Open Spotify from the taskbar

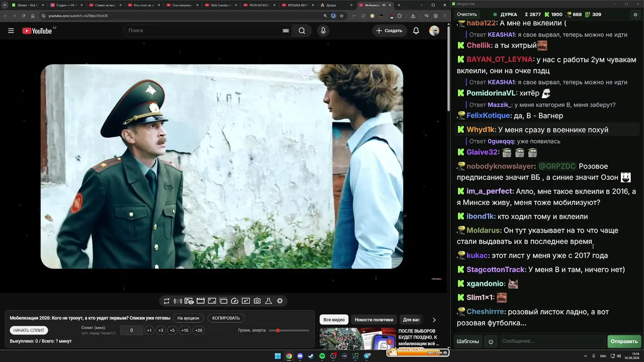click(322, 356)
